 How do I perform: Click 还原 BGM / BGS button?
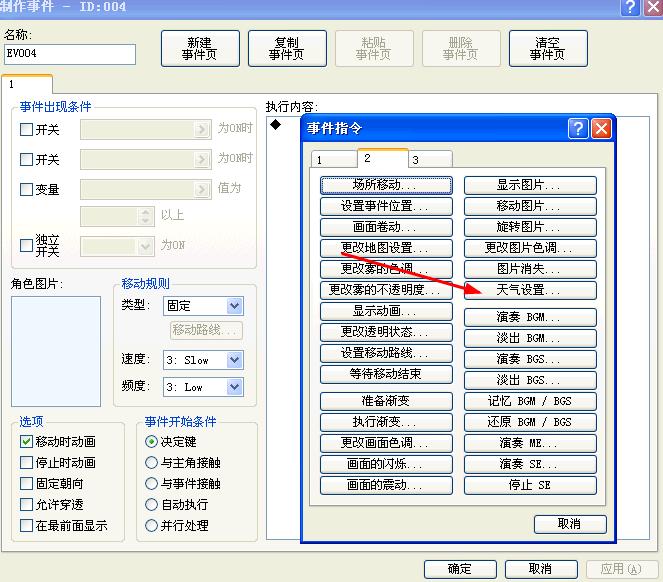(x=530, y=422)
